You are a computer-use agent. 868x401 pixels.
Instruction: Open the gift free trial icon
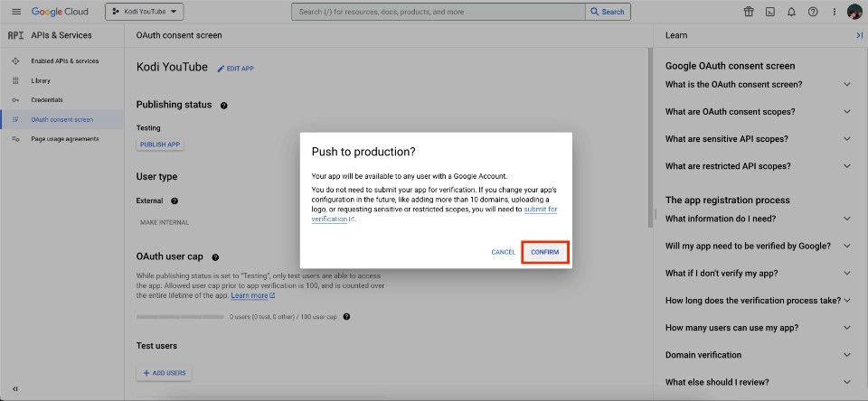click(749, 12)
